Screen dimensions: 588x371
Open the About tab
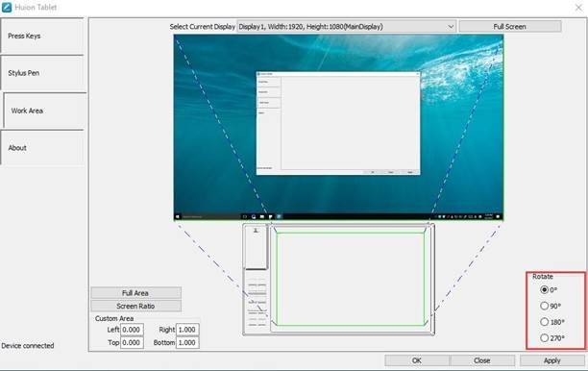point(42,147)
